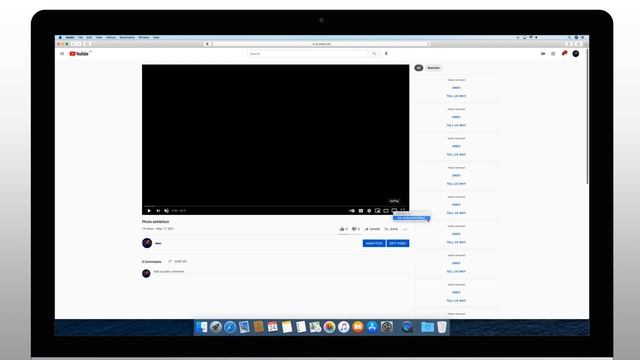Viewport: 640px width, 360px height.
Task: Open more actions ellipsis under video
Action: [x=405, y=229]
